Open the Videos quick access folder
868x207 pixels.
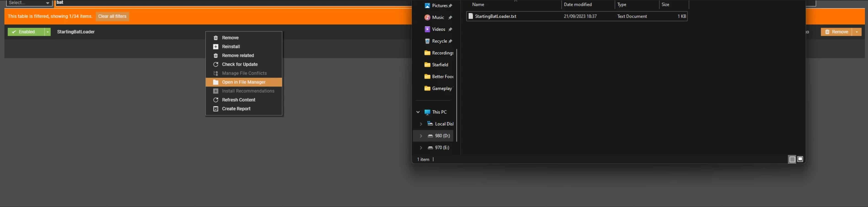click(x=438, y=29)
